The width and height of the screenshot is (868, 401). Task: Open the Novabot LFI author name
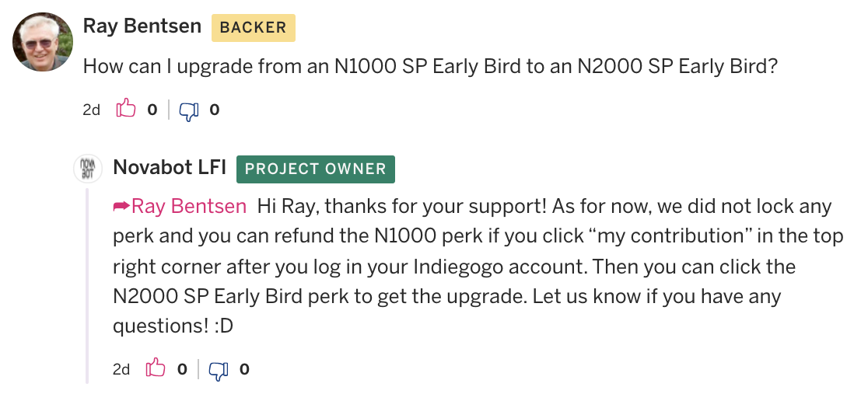tap(170, 168)
